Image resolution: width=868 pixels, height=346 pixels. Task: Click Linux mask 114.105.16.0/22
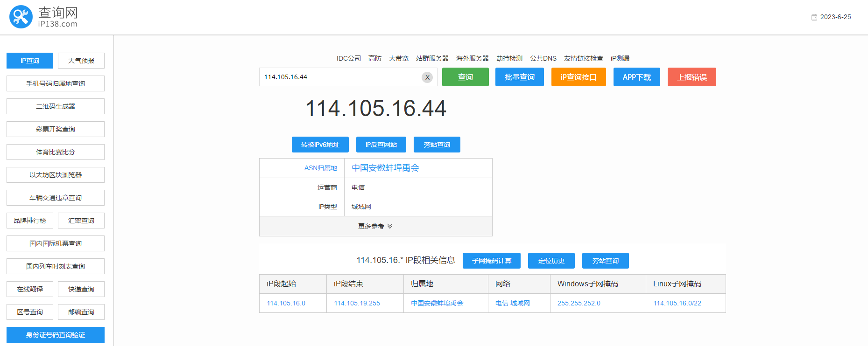click(677, 303)
